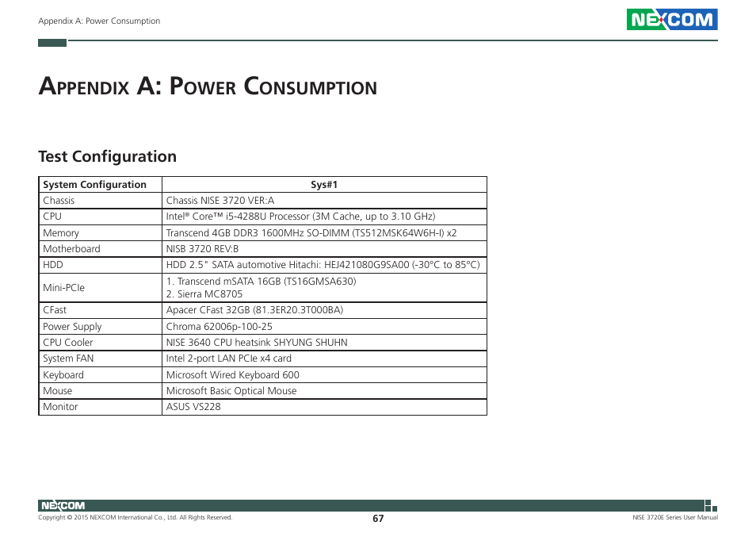Viewport: 756px width, 533px height.
Task: Click the NEXCOM logo in the footer bar
Action: [63, 505]
